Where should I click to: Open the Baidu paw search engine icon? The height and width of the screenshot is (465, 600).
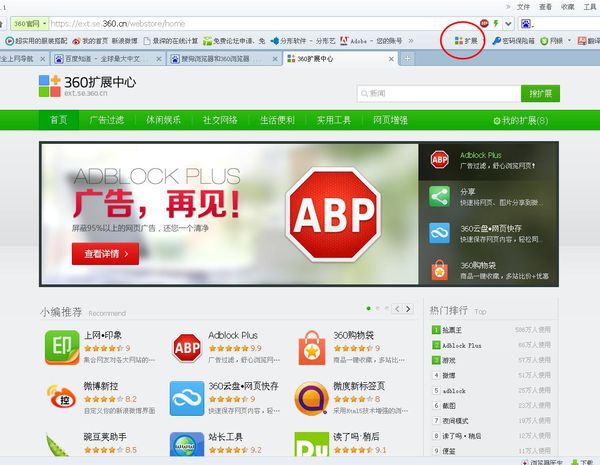coord(526,24)
